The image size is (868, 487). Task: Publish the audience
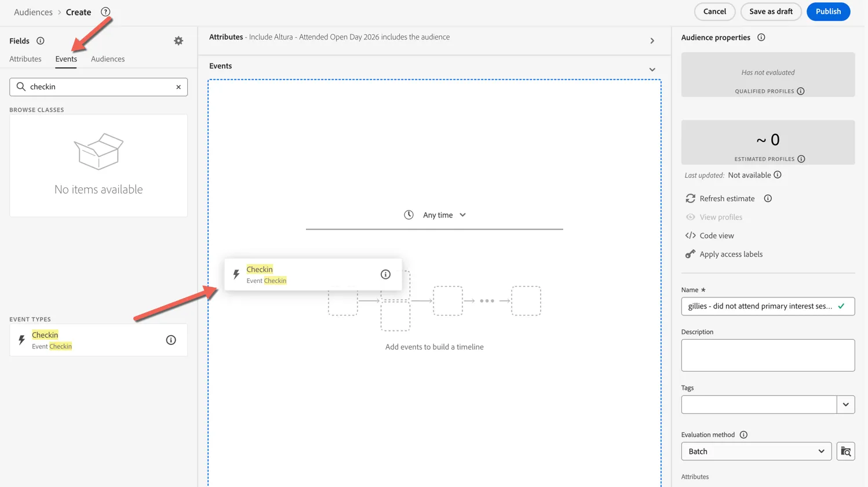click(828, 12)
